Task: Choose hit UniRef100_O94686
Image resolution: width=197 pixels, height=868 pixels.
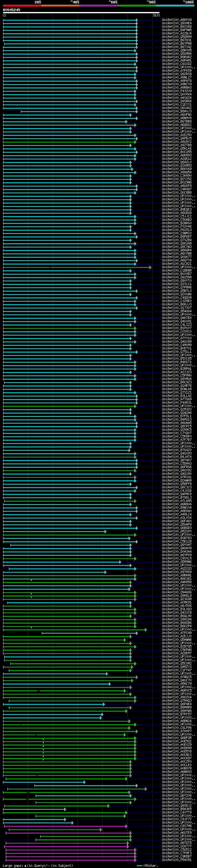Action: (x=177, y=592)
